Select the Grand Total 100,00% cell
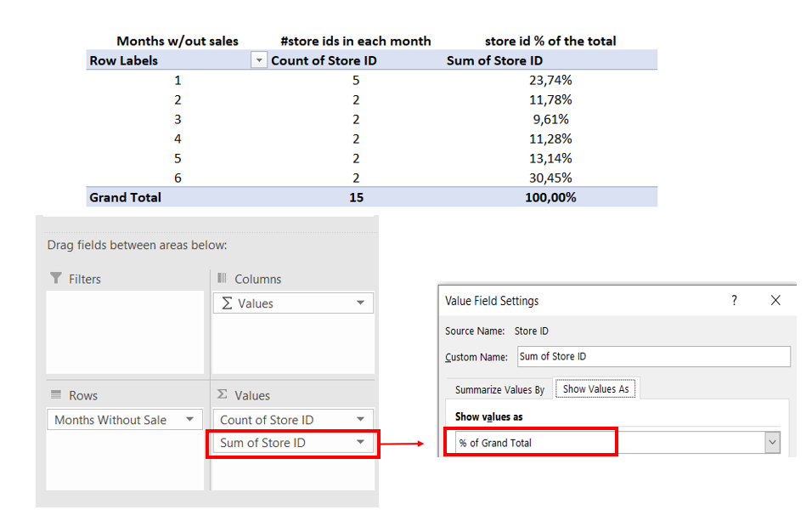The image size is (812, 521). click(550, 197)
